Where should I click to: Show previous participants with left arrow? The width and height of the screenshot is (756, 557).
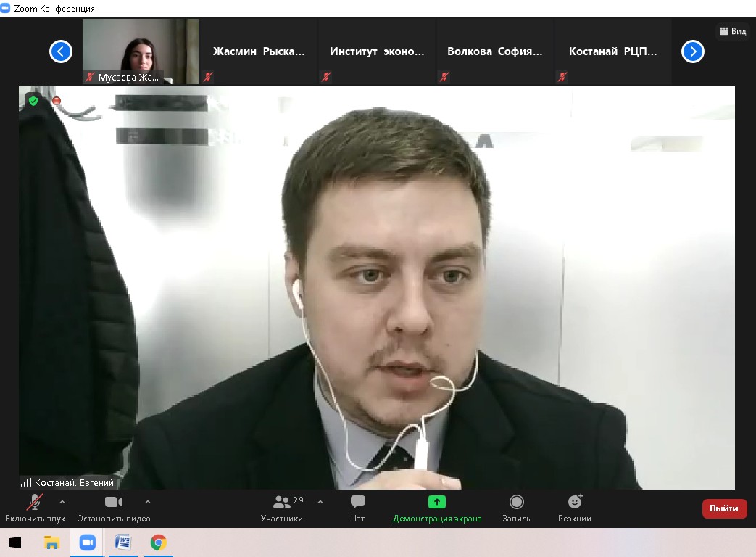tap(61, 51)
